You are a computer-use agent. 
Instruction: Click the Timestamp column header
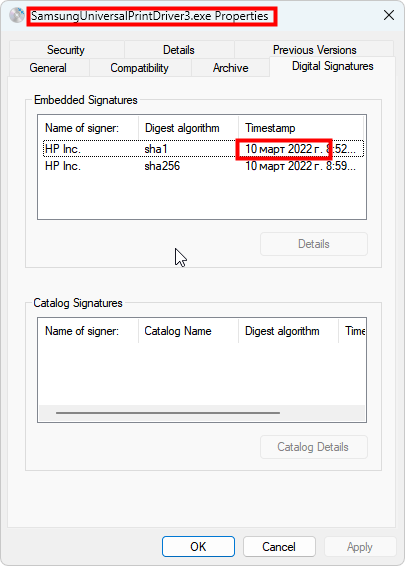(301, 128)
